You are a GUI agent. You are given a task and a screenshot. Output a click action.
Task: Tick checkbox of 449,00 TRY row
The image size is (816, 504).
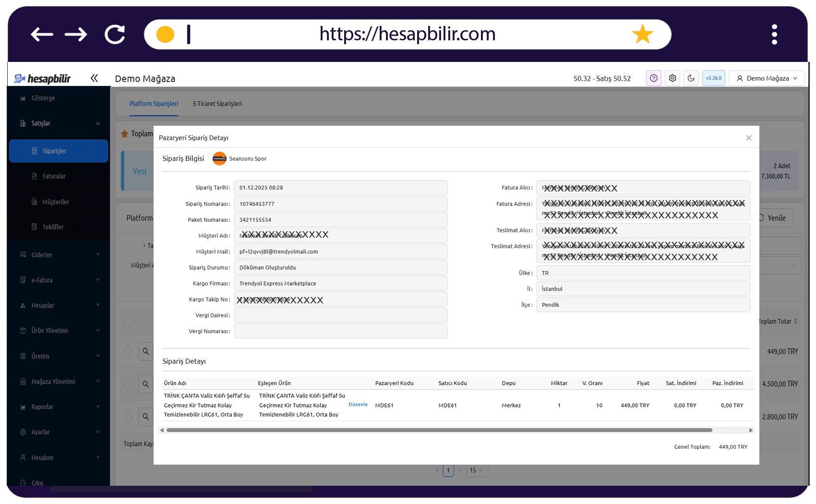point(128,351)
